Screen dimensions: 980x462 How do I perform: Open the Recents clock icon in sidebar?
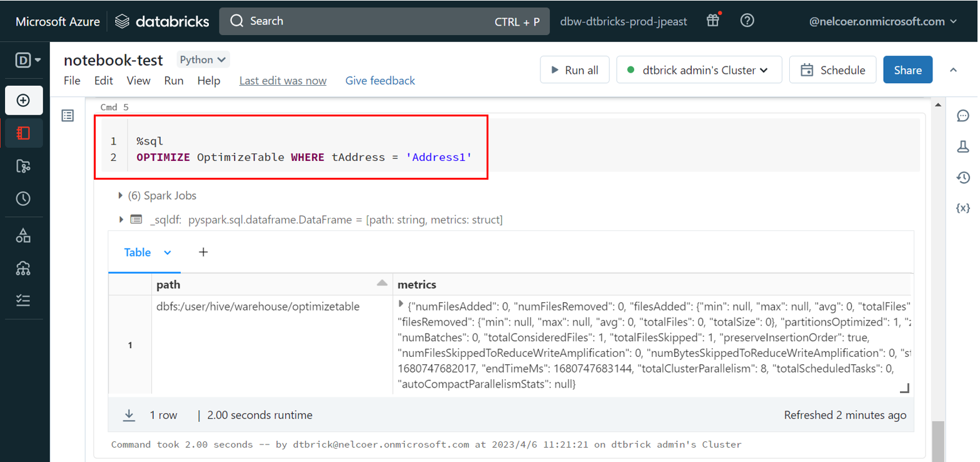pos(24,198)
